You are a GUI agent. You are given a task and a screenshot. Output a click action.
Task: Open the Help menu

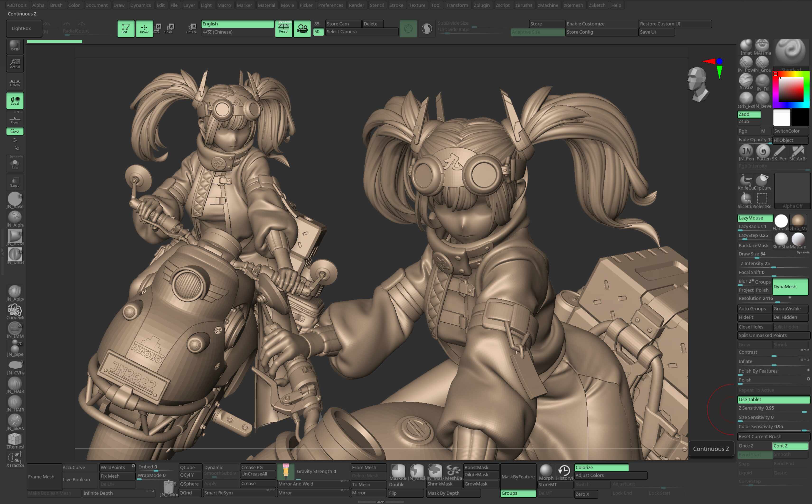(616, 5)
